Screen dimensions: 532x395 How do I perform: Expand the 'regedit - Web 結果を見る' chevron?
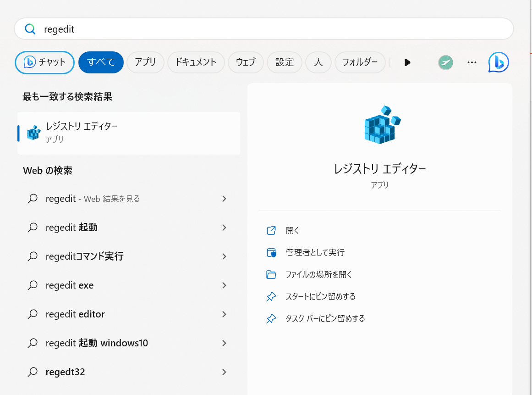224,199
